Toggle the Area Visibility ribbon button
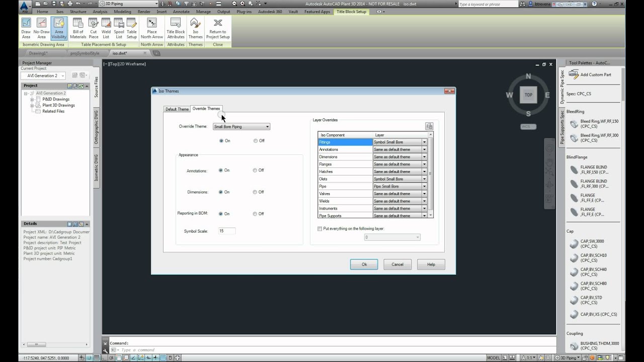Viewport: 644px width, 362px height. 59,28
